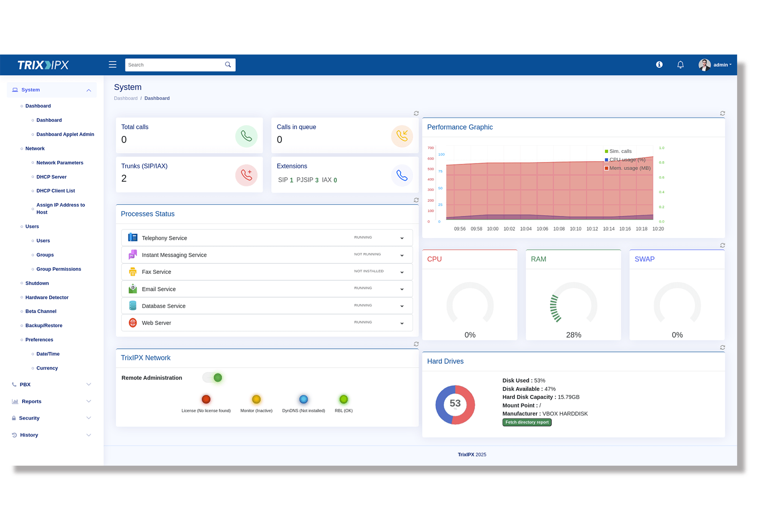Viewport: 758px width, 532px height.
Task: Click the RBL (OK) status light
Action: pyautogui.click(x=343, y=399)
